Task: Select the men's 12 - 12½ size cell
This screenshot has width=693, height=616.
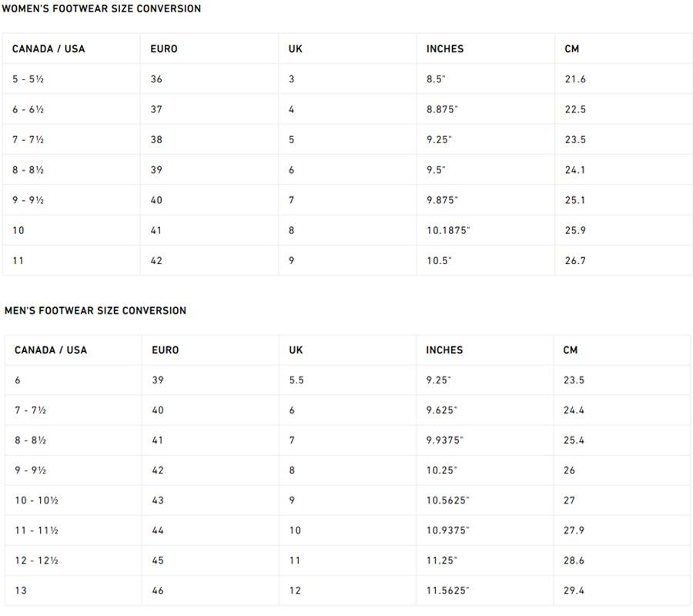Action: 37,561
